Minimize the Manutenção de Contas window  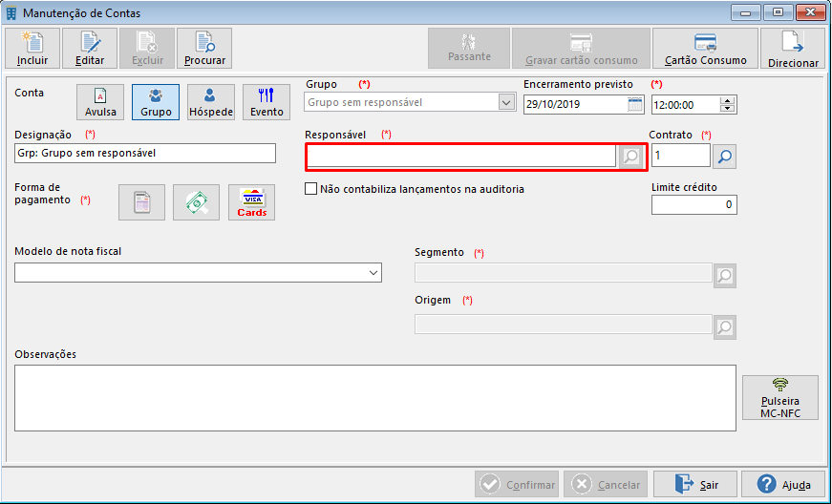(x=745, y=12)
